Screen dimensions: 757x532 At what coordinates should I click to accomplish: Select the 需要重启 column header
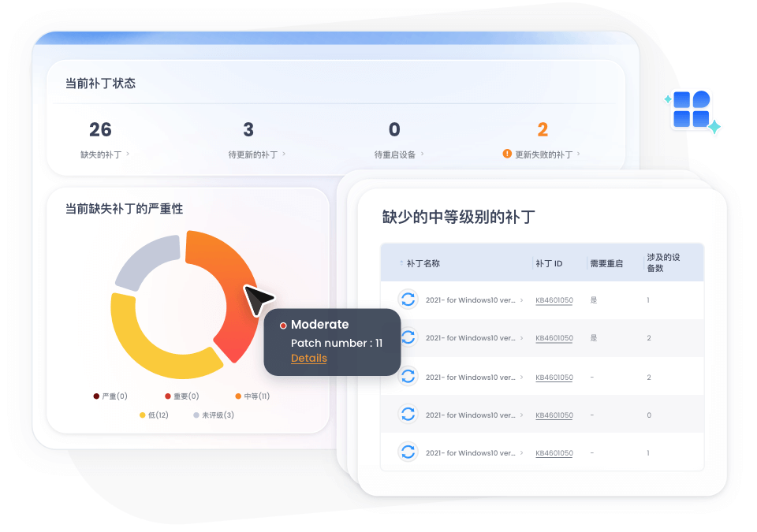(606, 263)
